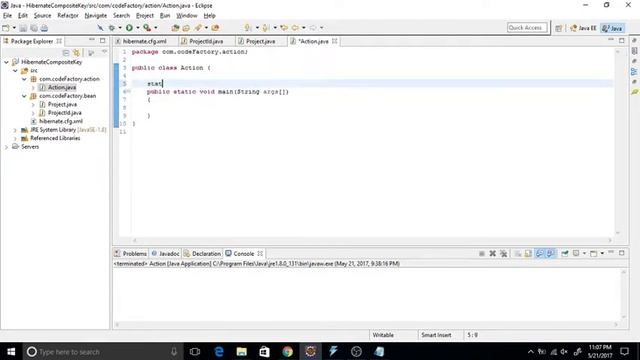Open the Display Selected Console dropdown arrow
Image resolution: width=640 pixels, height=360 pixels.
pos(584,253)
